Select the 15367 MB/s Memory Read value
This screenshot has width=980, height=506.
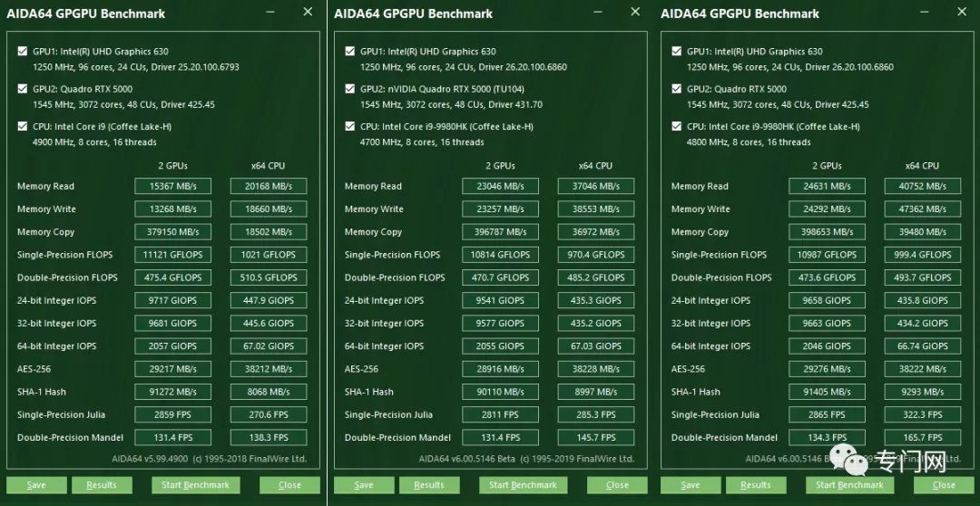[x=173, y=186]
